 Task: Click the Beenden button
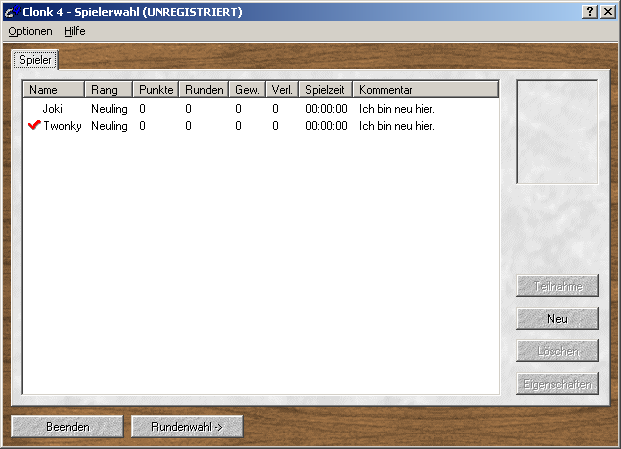67,427
